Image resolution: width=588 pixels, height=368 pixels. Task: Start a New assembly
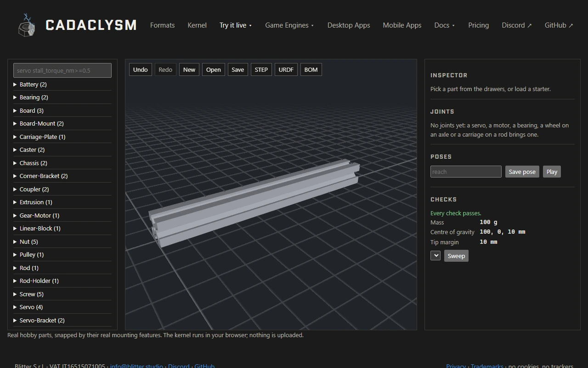(189, 70)
